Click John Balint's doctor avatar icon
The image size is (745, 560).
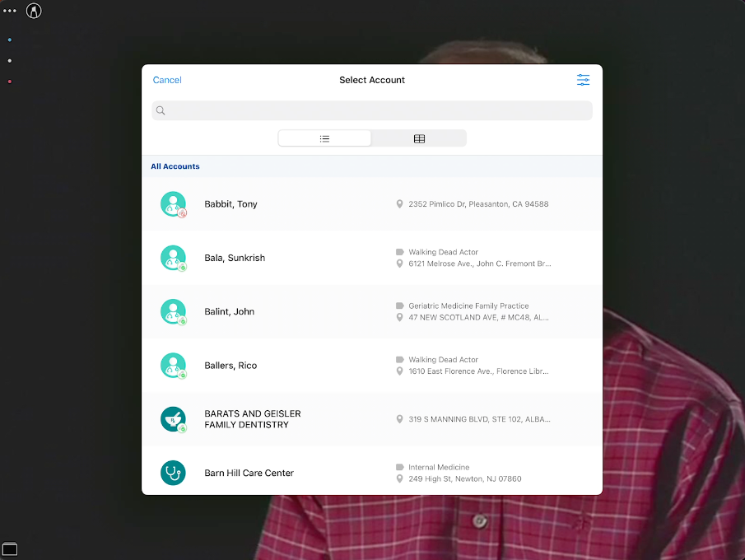(173, 311)
